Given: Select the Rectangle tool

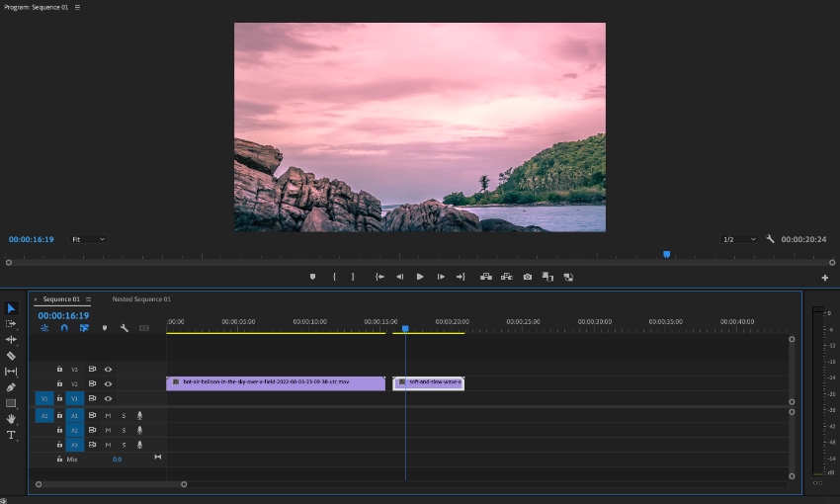Looking at the screenshot, I should coord(11,403).
